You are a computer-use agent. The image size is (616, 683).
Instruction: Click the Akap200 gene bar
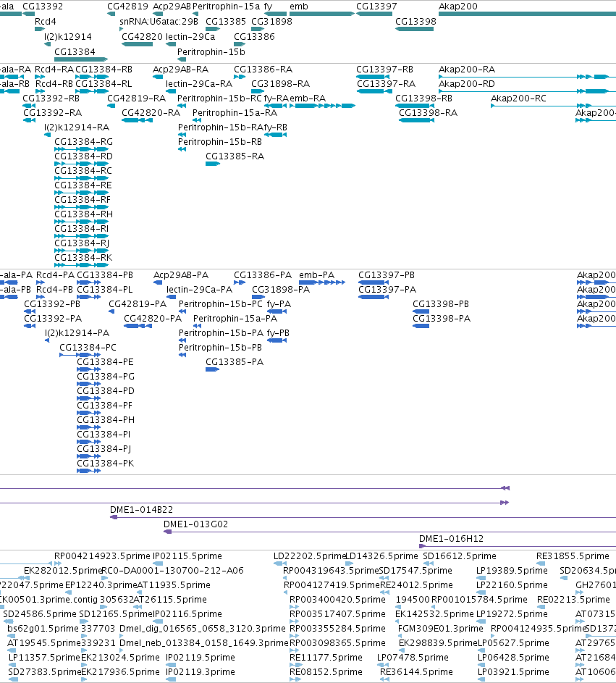click(x=527, y=14)
